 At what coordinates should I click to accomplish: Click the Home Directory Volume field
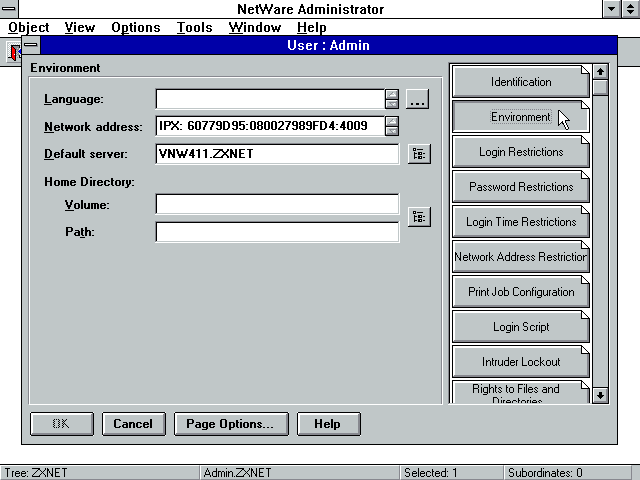coord(277,204)
